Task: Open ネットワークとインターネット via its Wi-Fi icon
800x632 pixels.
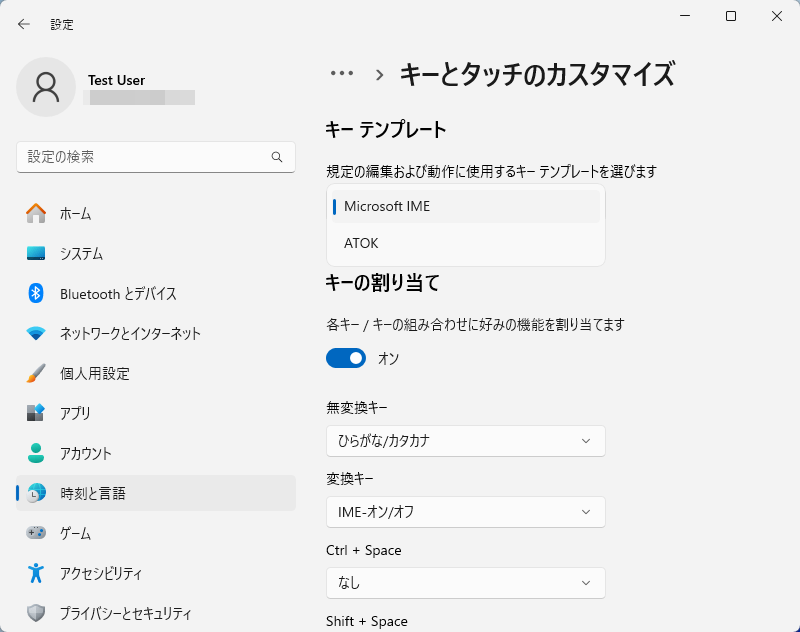Action: (x=36, y=333)
